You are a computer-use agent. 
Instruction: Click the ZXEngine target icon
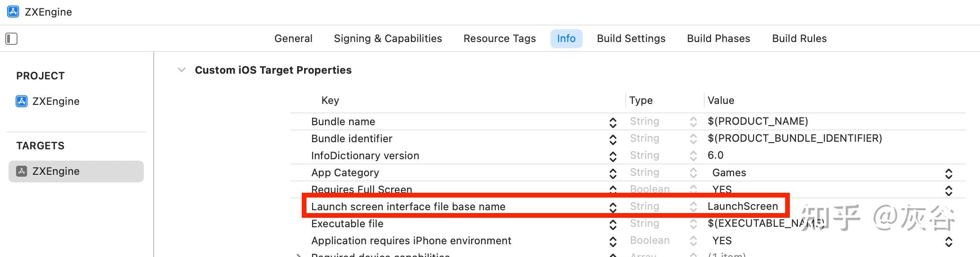pos(22,171)
